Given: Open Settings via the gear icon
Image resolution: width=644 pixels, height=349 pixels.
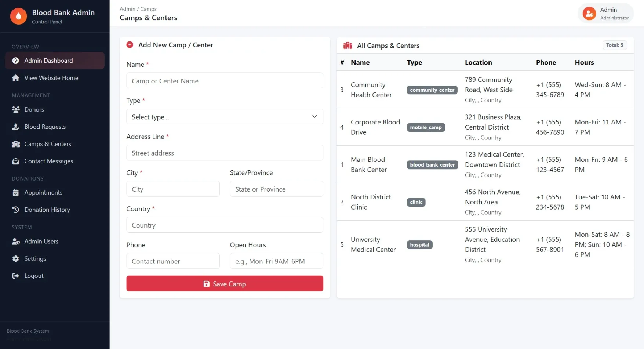Looking at the screenshot, I should 15,258.
